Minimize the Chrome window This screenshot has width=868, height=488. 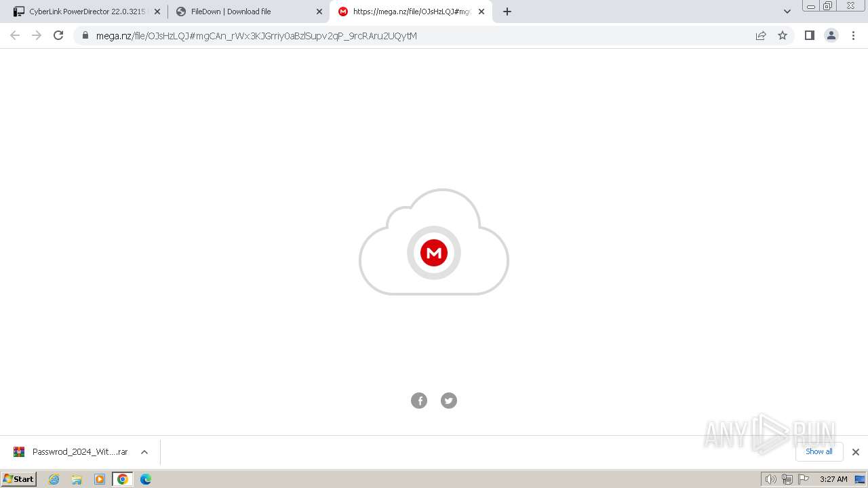point(810,6)
